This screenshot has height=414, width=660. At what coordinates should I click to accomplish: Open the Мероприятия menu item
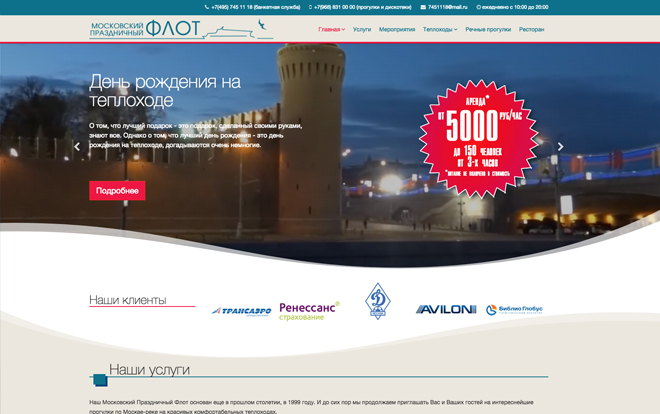click(x=397, y=29)
